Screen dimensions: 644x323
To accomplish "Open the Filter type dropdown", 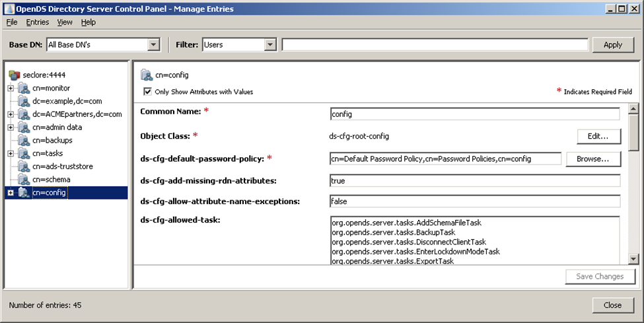I will [270, 44].
